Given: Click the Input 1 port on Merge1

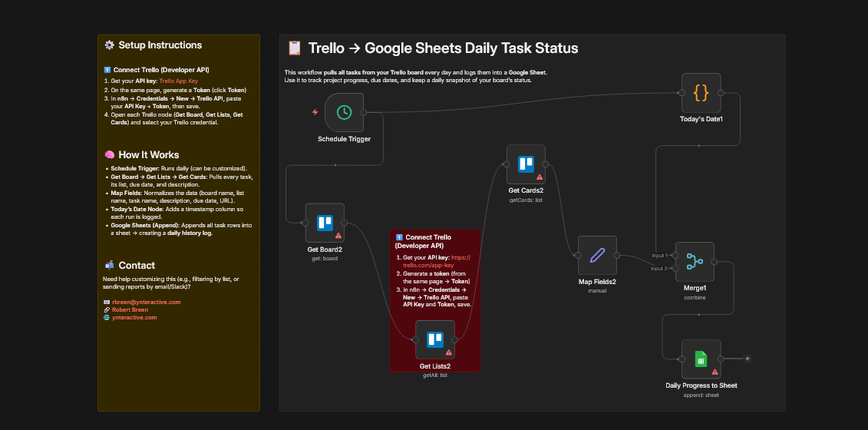Looking at the screenshot, I should [675, 255].
